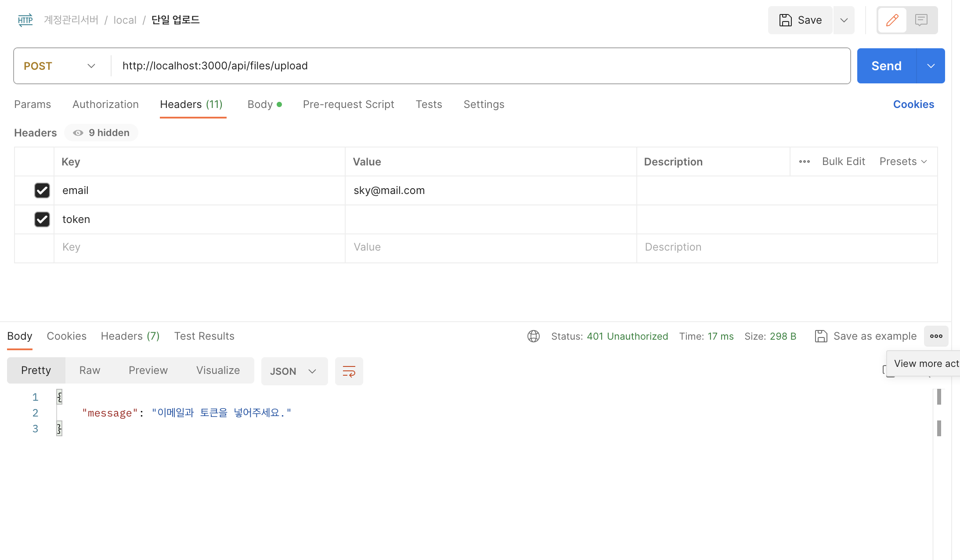Uncheck the email header checkbox
The height and width of the screenshot is (560, 960).
[x=42, y=190]
